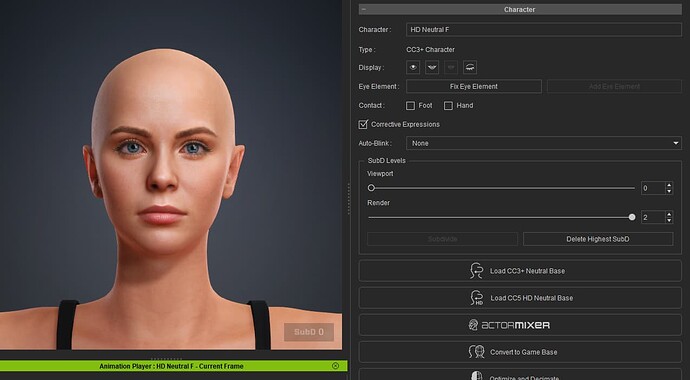Toggle eye display icon in Display row
The width and height of the screenshot is (690, 380).
click(x=413, y=67)
